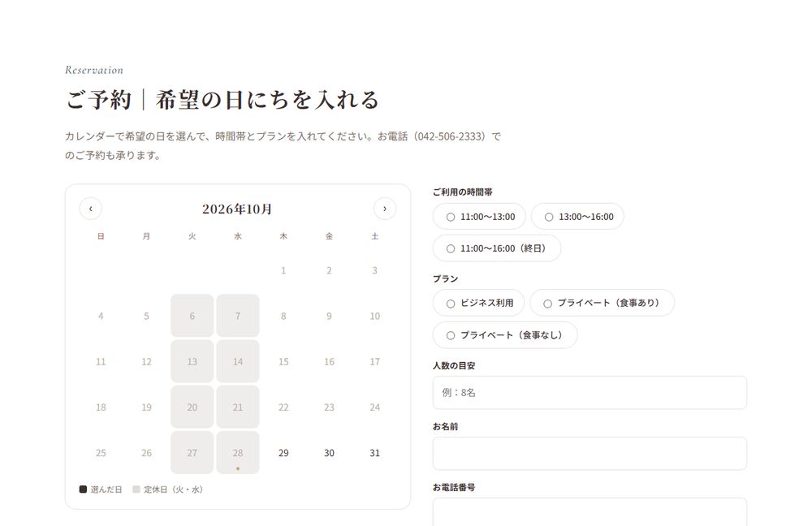The image size is (812, 526).
Task: Click the 水 weekday header
Action: pos(238,236)
